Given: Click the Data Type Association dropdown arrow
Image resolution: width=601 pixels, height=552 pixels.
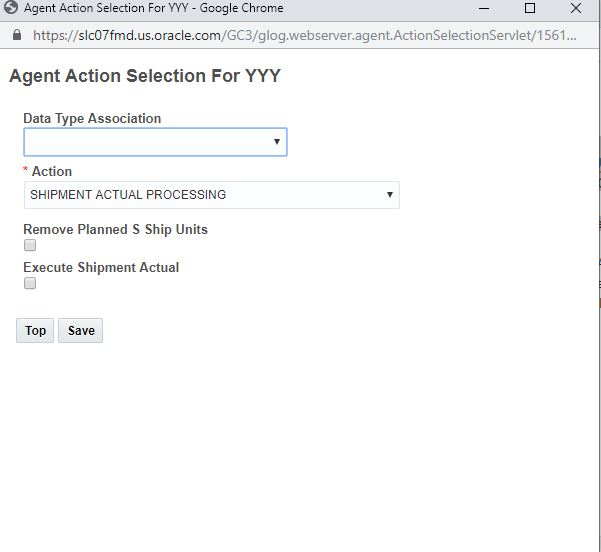Looking at the screenshot, I should coord(277,143).
